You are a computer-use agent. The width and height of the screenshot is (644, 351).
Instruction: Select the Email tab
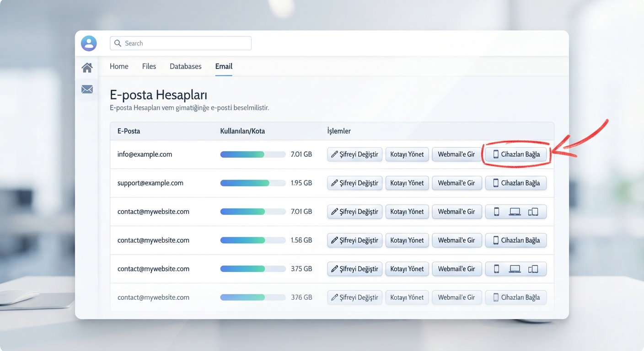[224, 66]
